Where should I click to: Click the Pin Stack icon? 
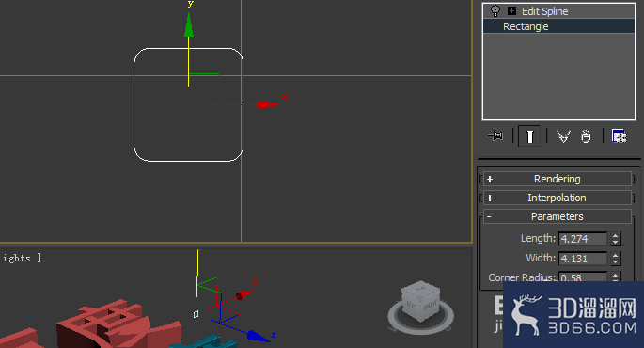coord(495,136)
